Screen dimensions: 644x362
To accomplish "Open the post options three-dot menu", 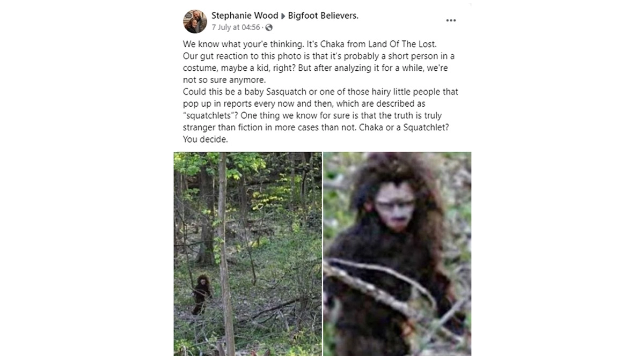I will 451,20.
